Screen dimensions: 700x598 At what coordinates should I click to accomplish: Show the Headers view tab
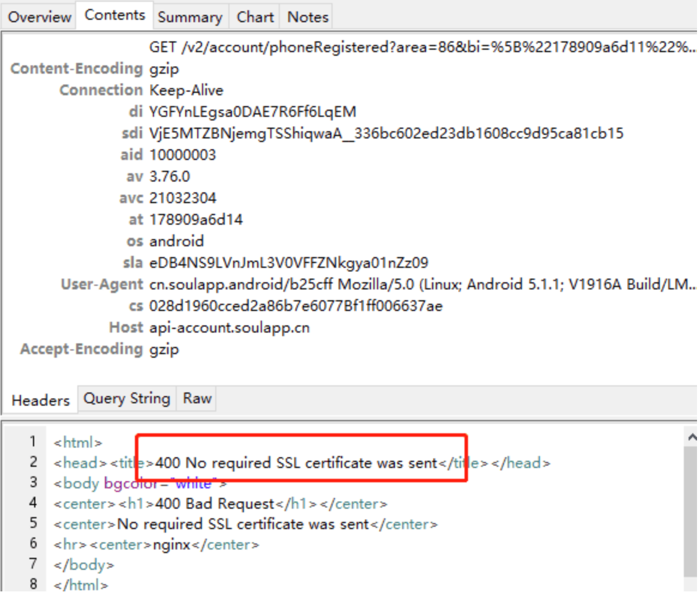tap(41, 400)
